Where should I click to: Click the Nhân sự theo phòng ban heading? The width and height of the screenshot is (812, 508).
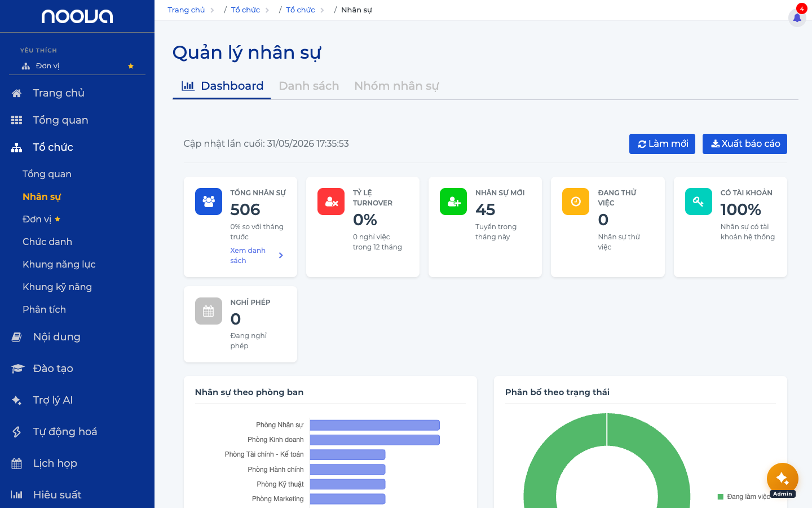[x=249, y=392]
